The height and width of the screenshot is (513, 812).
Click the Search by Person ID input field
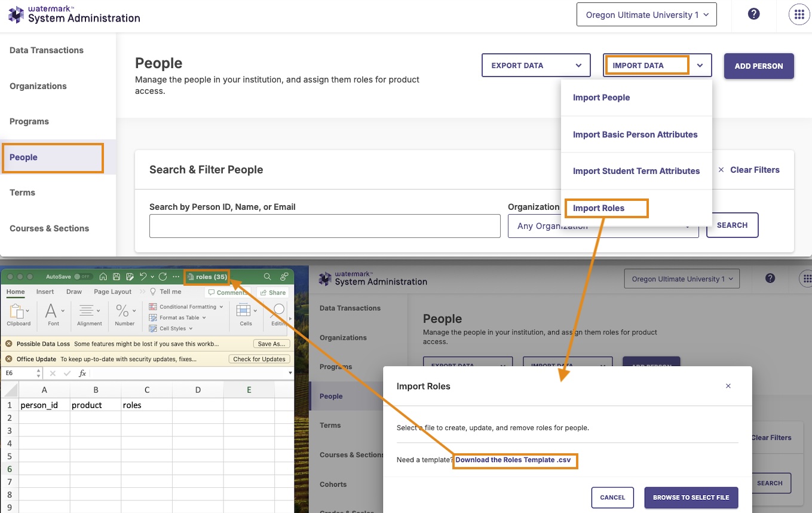[x=324, y=226]
